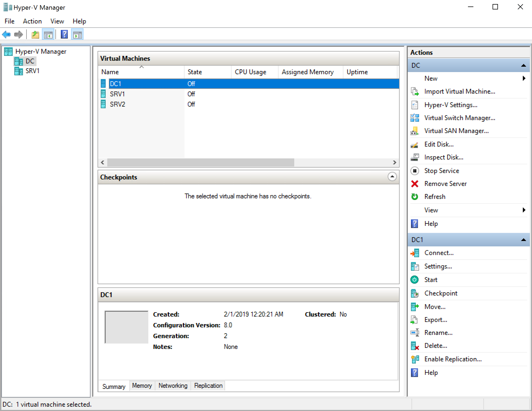
Task: Click scroll-left arrow of VM list scrollbar
Action: click(x=102, y=162)
